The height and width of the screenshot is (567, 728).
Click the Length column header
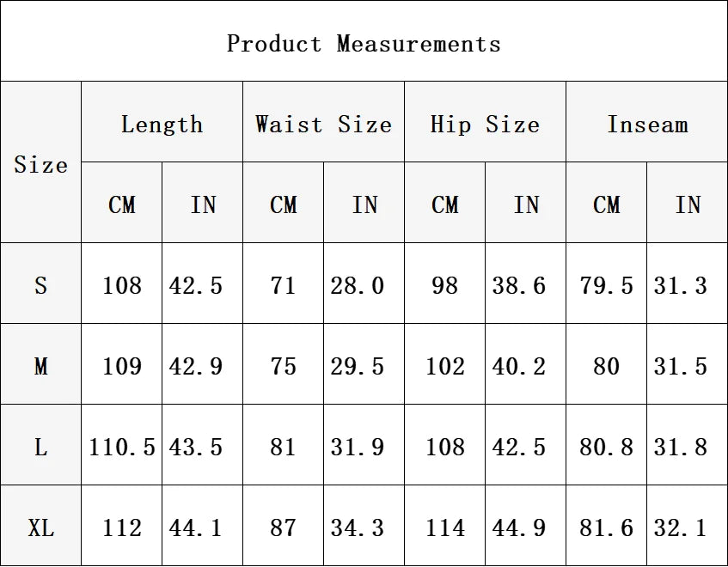[x=162, y=122]
